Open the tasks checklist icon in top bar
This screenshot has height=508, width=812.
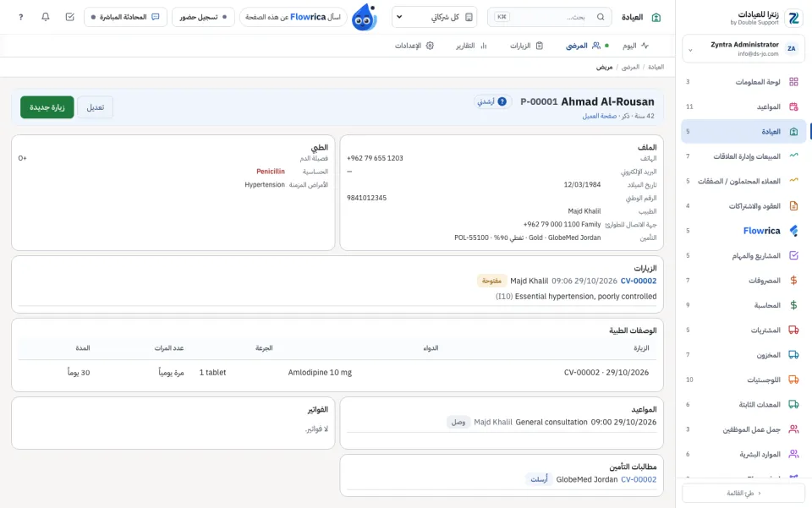[x=70, y=17]
